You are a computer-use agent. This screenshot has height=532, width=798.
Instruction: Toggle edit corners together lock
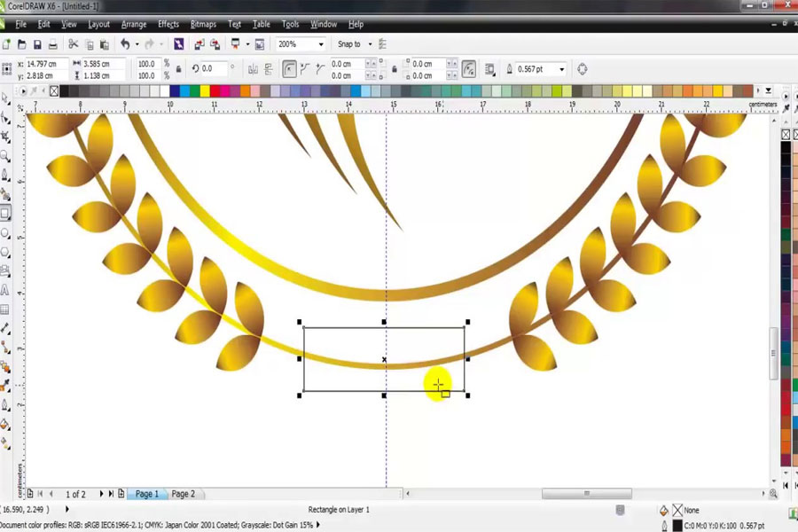395,69
